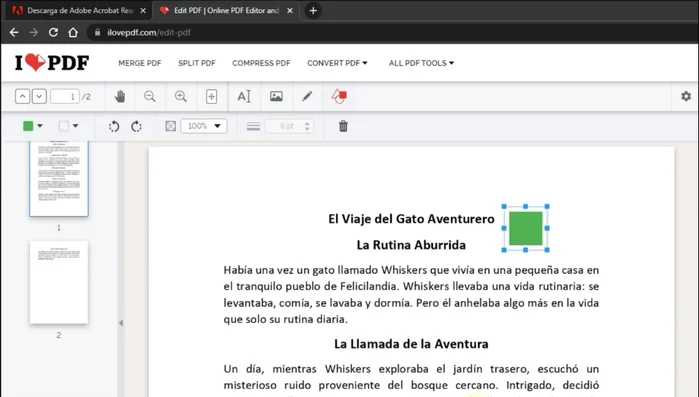Image resolution: width=699 pixels, height=397 pixels.
Task: Open the border color dropdown
Action: click(69, 126)
